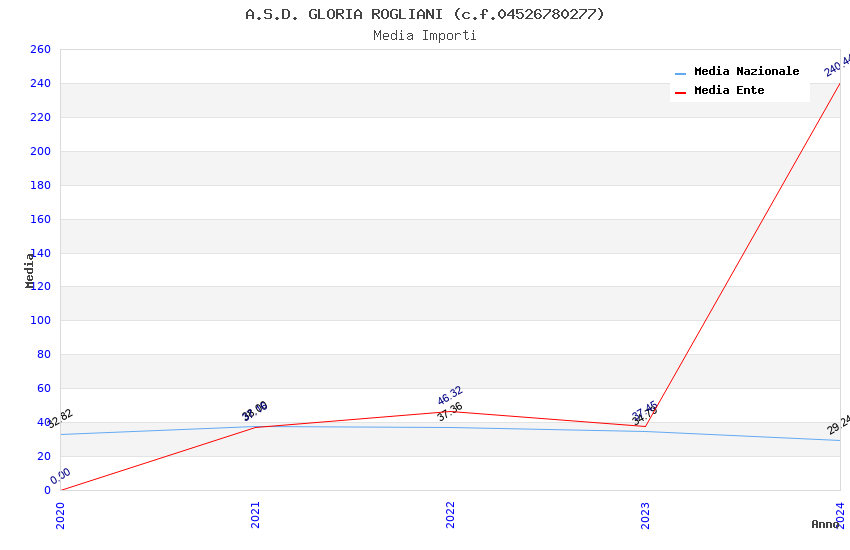The width and height of the screenshot is (850, 550).
Task: Click the 0.00 data label at 2020
Action: click(x=60, y=476)
